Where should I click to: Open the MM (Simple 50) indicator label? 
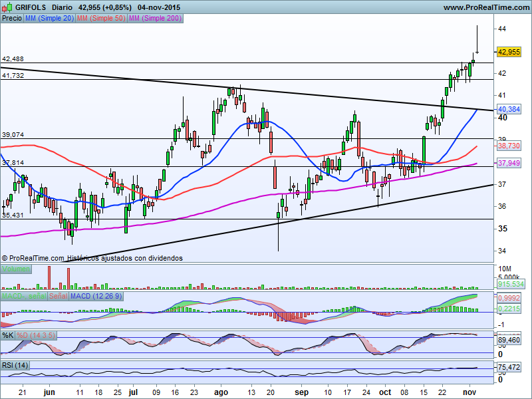point(101,19)
